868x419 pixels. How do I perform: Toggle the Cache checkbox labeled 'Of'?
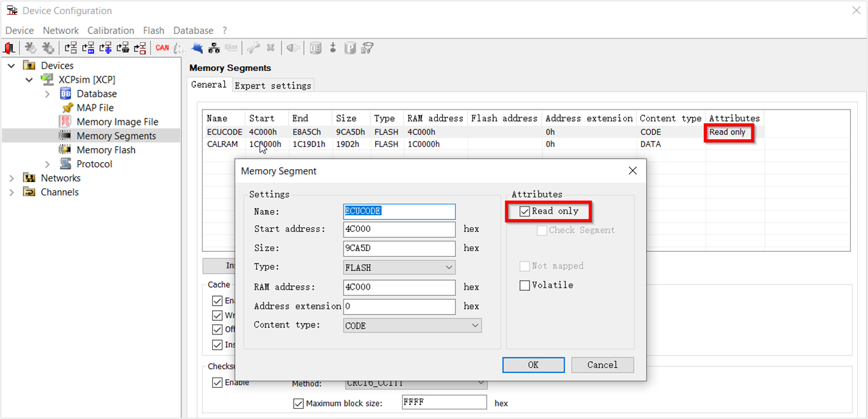217,329
